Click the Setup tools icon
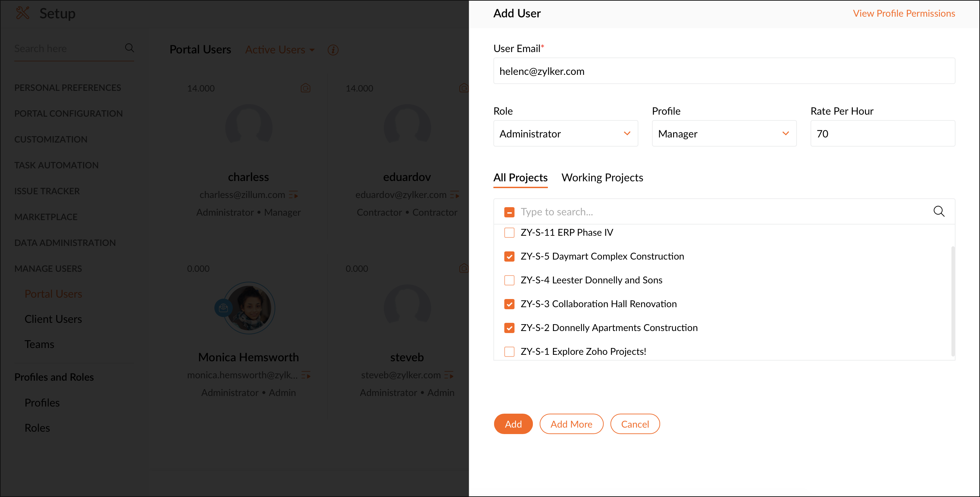Viewport: 980px width, 497px height. point(23,13)
